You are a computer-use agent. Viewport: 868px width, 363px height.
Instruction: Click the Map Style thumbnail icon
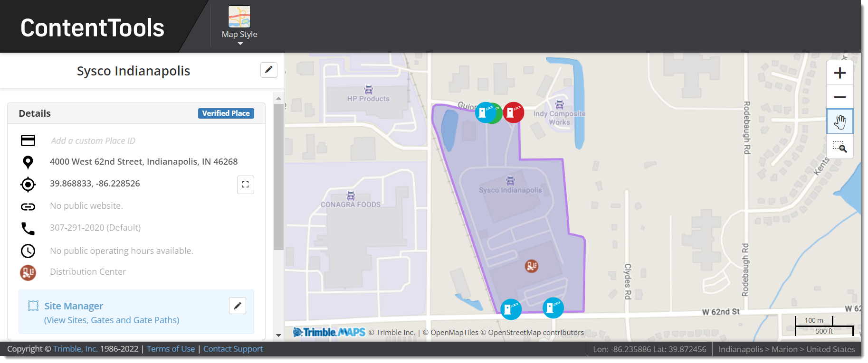(239, 17)
